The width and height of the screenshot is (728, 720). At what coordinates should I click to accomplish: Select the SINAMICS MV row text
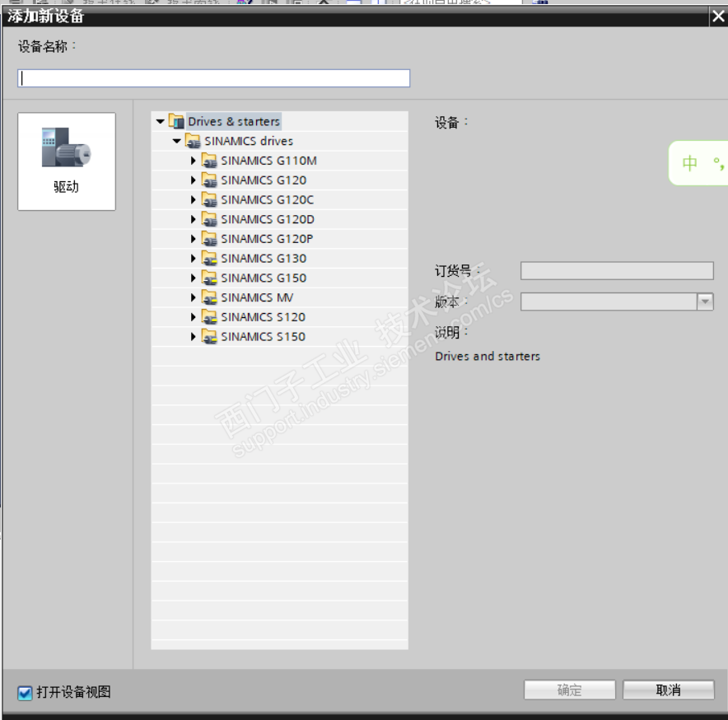257,297
